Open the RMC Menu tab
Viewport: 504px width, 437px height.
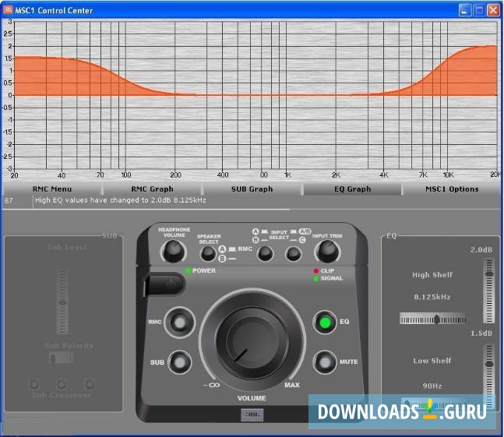[x=52, y=189]
